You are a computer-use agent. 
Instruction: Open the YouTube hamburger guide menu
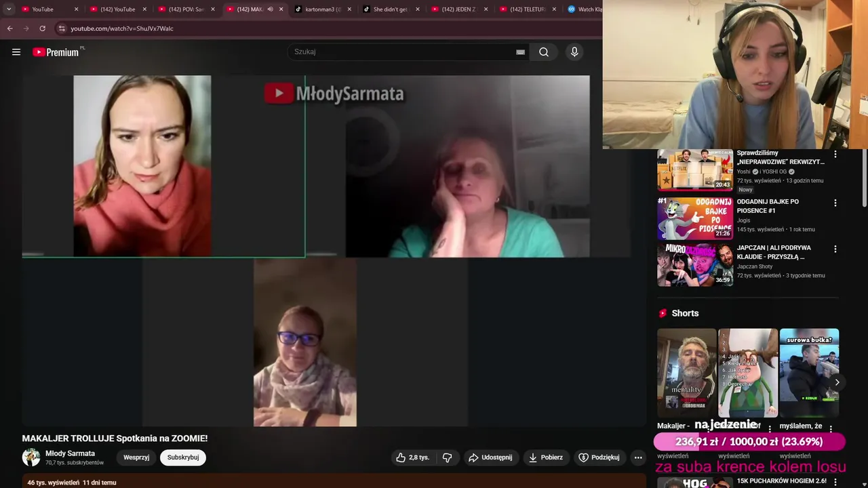pyautogui.click(x=16, y=52)
